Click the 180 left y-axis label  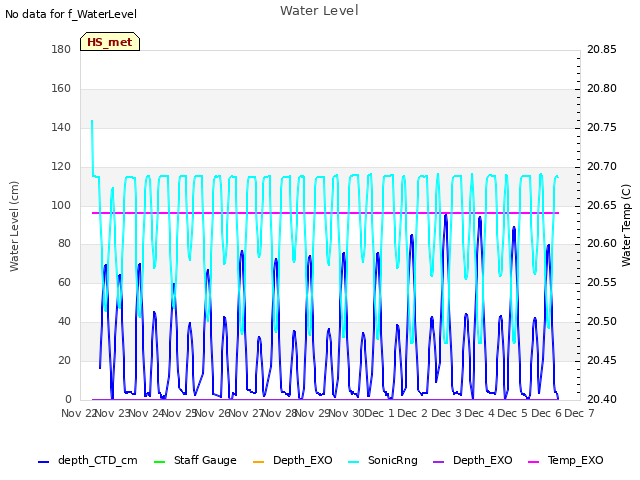click(61, 49)
